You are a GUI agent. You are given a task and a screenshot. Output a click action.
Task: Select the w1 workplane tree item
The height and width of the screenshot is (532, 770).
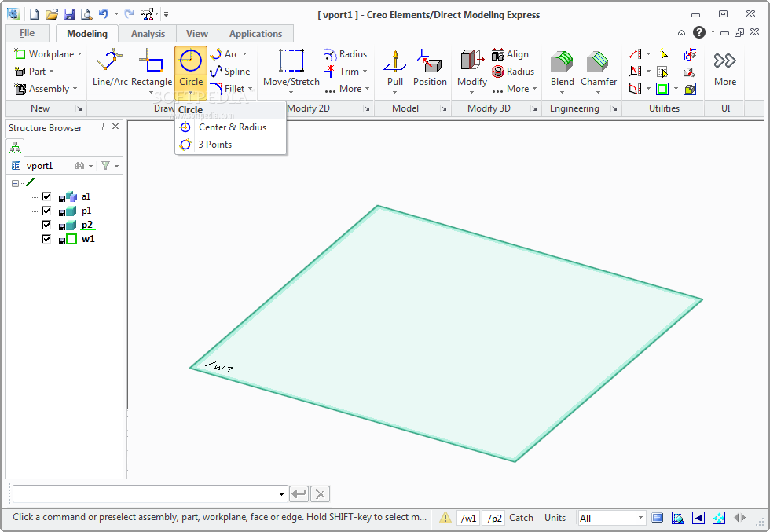pos(88,239)
